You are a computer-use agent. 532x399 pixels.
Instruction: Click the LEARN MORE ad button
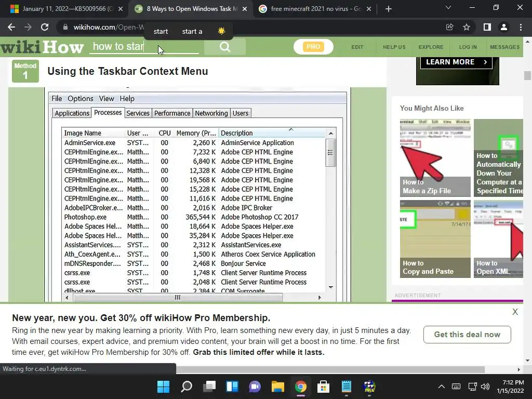[456, 62]
